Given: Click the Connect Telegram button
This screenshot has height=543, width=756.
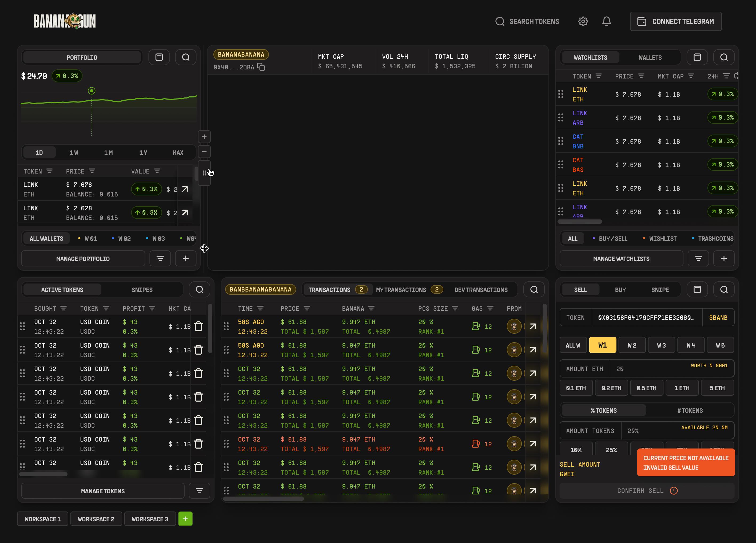Looking at the screenshot, I should click(676, 21).
